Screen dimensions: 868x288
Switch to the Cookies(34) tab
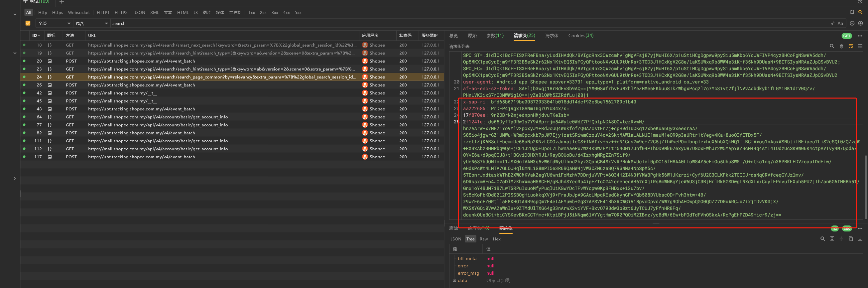581,35
